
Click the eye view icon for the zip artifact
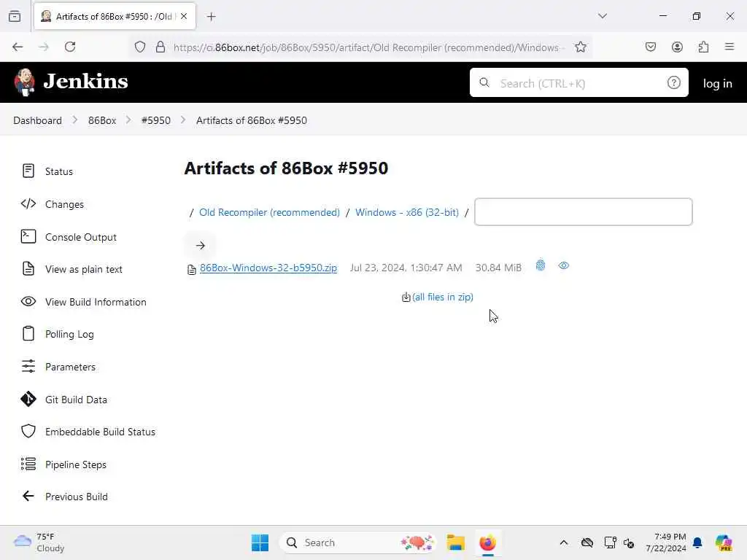click(564, 265)
